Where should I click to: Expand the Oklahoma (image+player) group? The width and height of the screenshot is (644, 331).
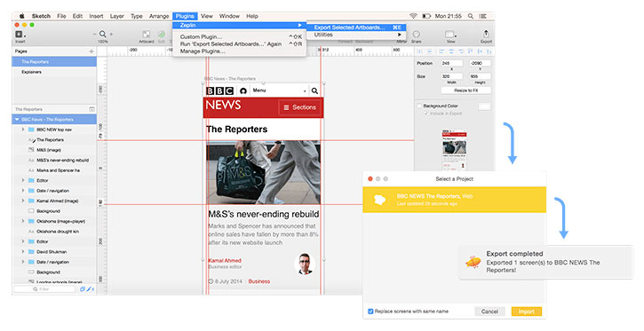(x=23, y=221)
